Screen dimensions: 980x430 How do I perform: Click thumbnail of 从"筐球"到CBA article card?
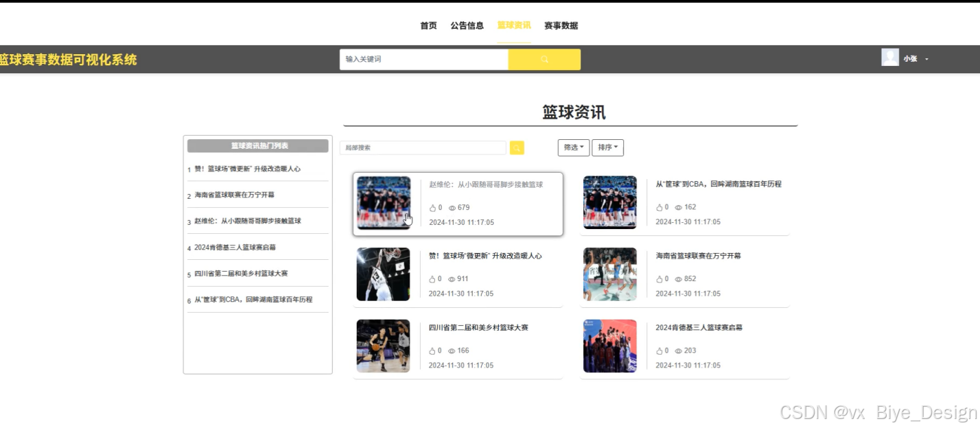pyautogui.click(x=610, y=202)
